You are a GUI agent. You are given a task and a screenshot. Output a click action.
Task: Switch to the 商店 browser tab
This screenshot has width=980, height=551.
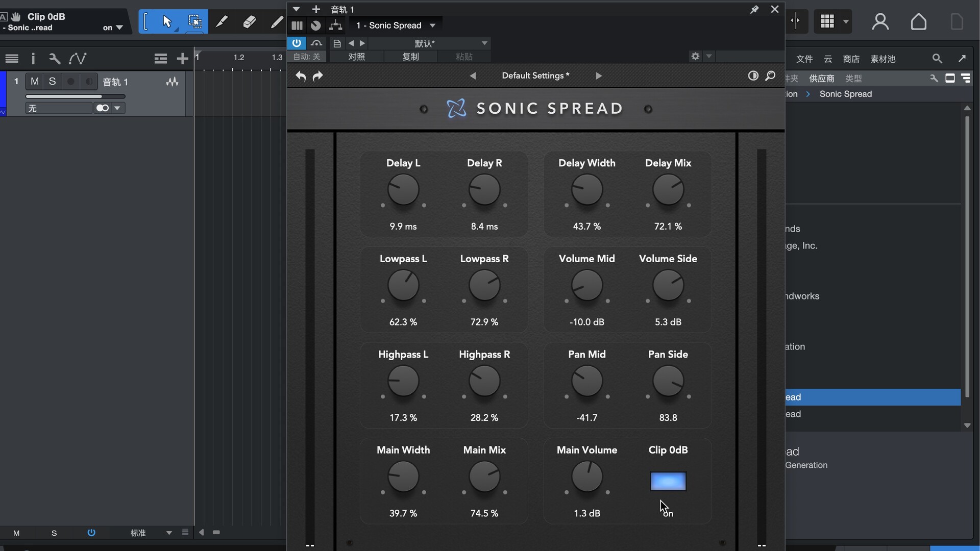(x=851, y=59)
